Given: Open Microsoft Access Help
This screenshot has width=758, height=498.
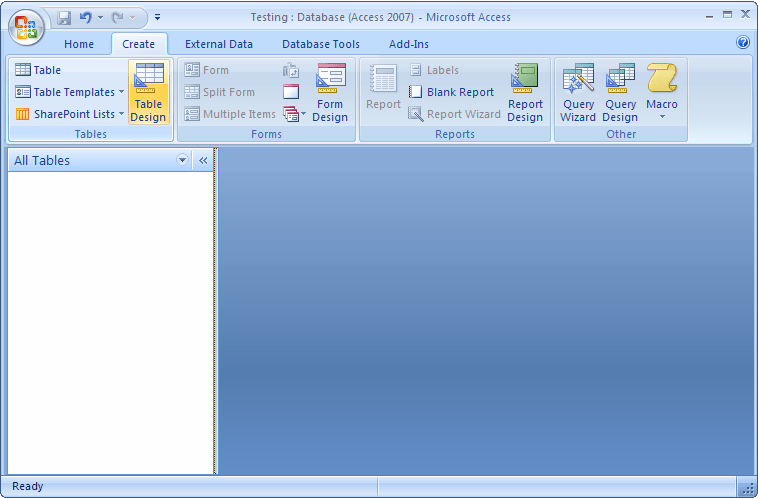Looking at the screenshot, I should (x=743, y=43).
